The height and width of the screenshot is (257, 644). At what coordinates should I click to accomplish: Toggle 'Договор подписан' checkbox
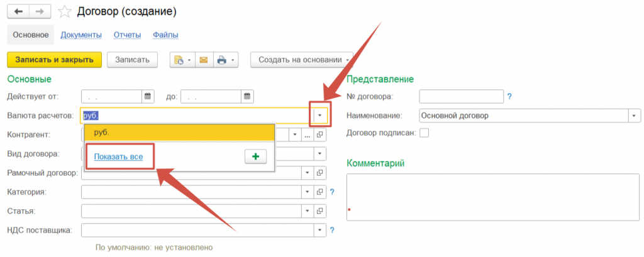[x=425, y=133]
